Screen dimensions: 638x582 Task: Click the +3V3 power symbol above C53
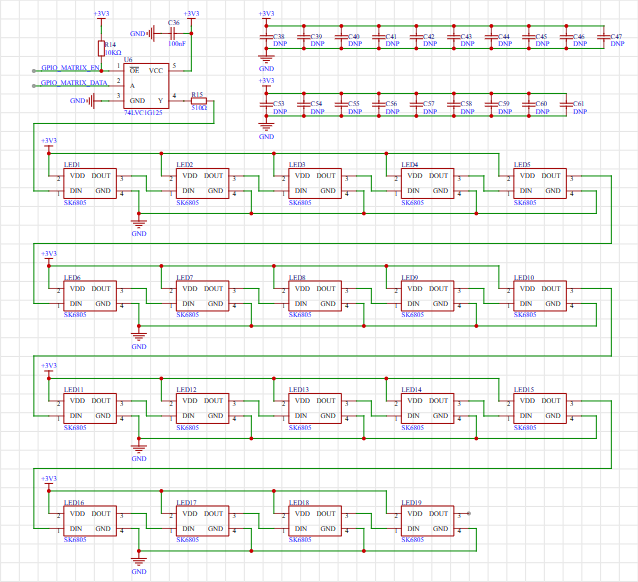267,83
